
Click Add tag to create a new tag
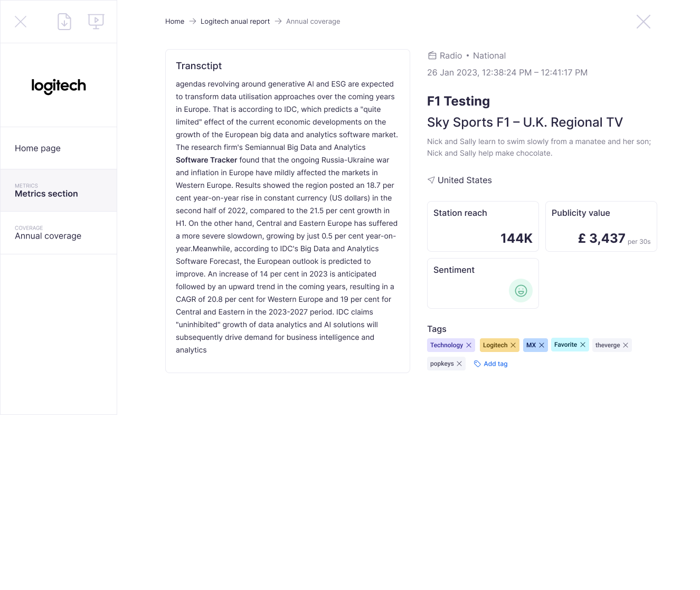point(496,364)
